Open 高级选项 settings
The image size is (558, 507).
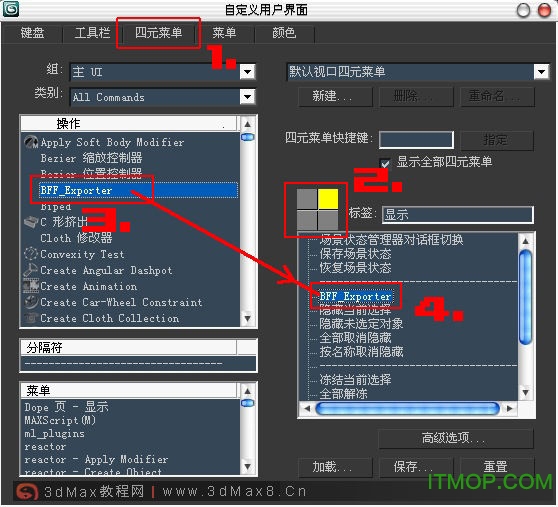click(456, 438)
